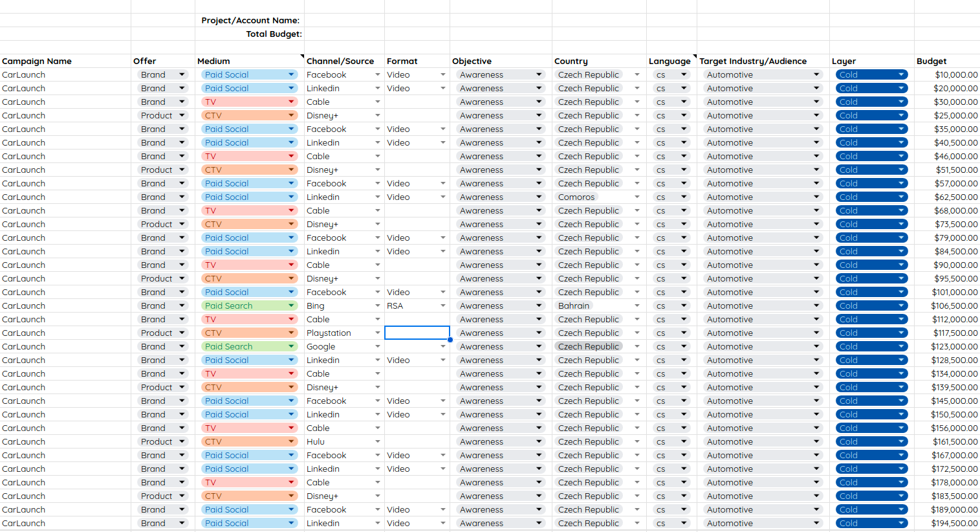This screenshot has width=980, height=532.
Task: Select the Format column header
Action: (417, 61)
